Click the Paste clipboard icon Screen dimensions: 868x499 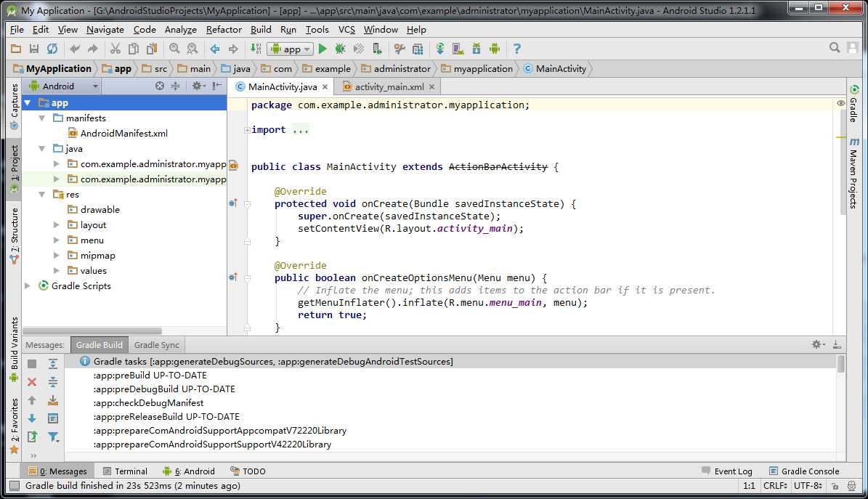coord(152,49)
